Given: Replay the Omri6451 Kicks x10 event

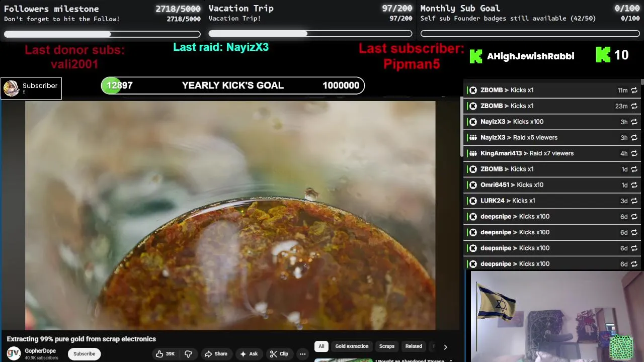Looking at the screenshot, I should click(634, 185).
